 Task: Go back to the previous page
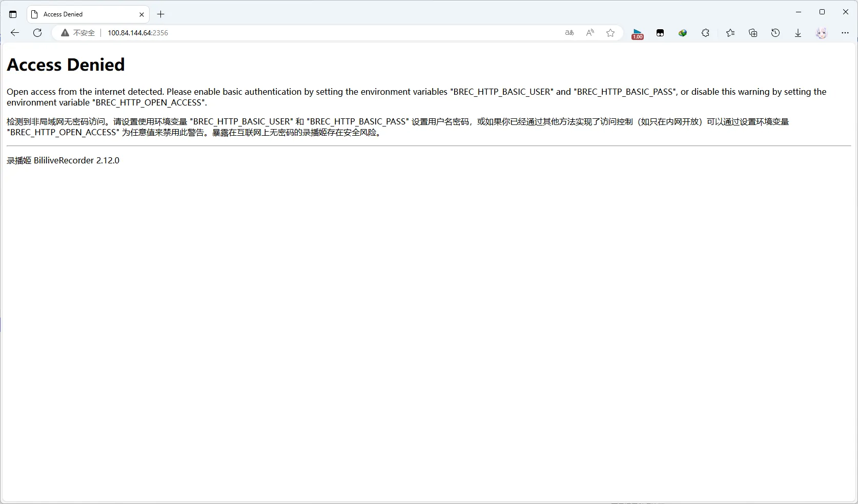coord(15,33)
